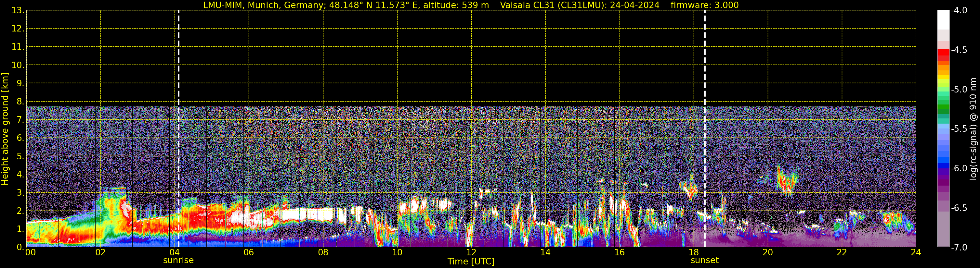Click the 'sunrise' label below the time axis
Image resolution: width=980 pixels, height=268 pixels.
click(x=178, y=261)
